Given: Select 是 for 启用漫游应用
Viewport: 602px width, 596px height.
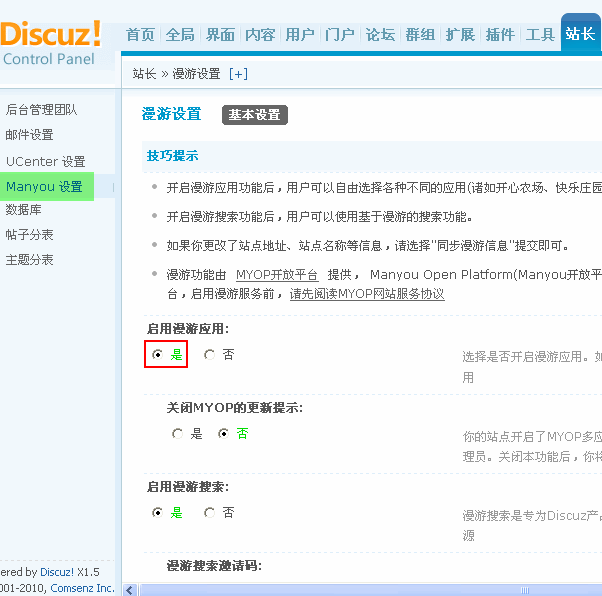Looking at the screenshot, I should (157, 354).
